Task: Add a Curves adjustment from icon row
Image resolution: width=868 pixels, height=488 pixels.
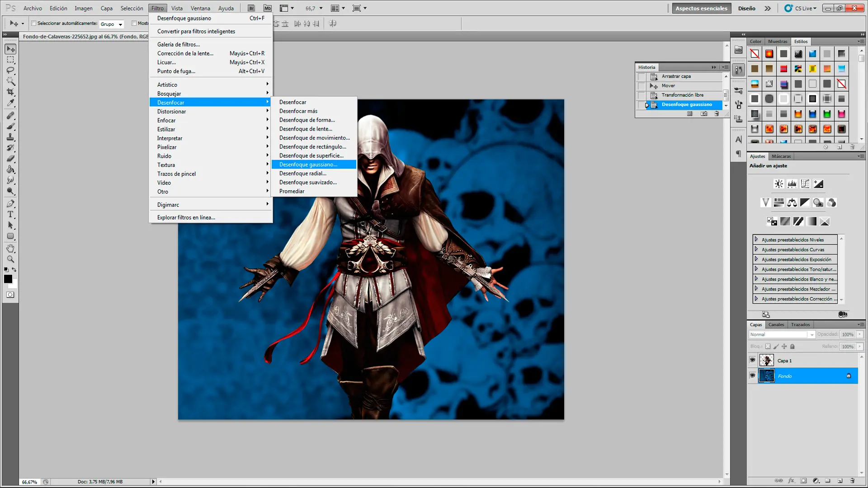Action: 805,184
